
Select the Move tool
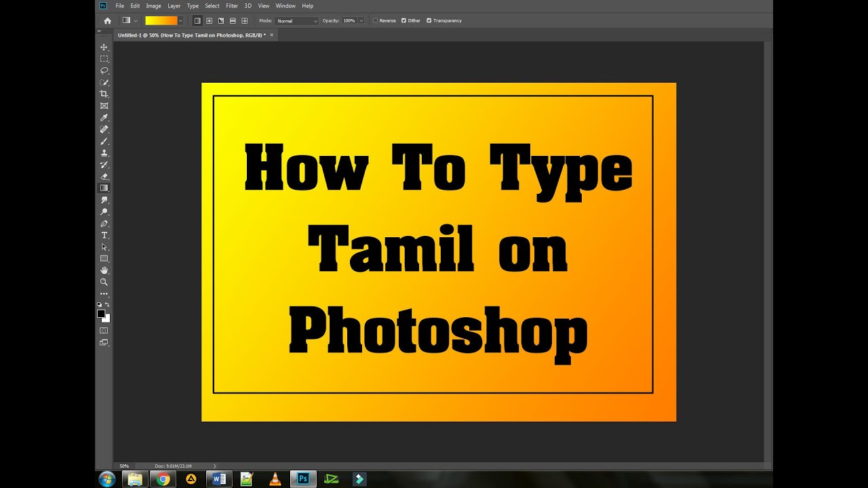click(104, 47)
